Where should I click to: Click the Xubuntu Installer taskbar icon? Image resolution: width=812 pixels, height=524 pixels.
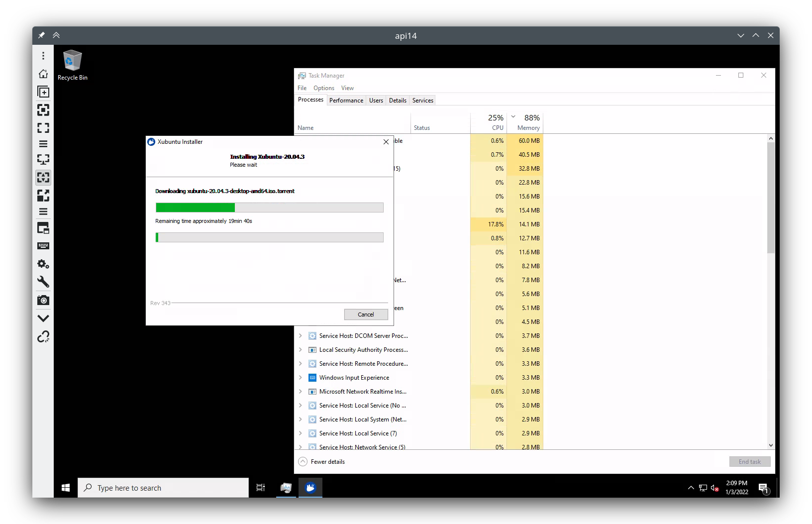310,488
